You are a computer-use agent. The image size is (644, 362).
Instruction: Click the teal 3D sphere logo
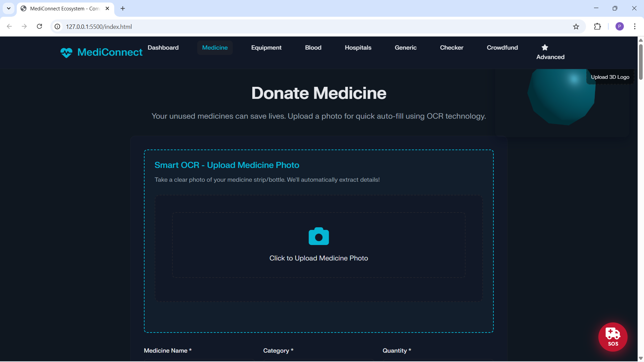[560, 97]
